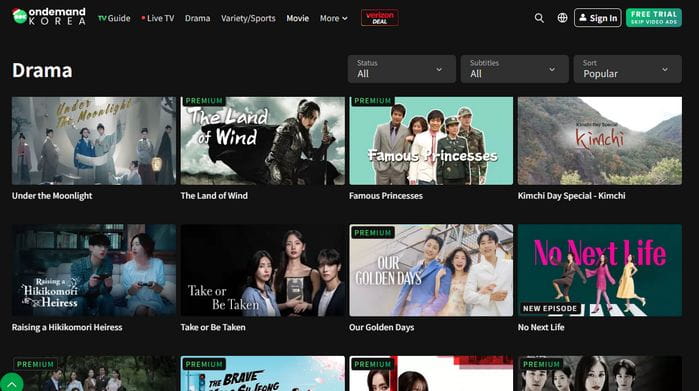Click 'Kimchi Day Special - Kimchi' title
This screenshot has width=699, height=391.
pyautogui.click(x=572, y=196)
